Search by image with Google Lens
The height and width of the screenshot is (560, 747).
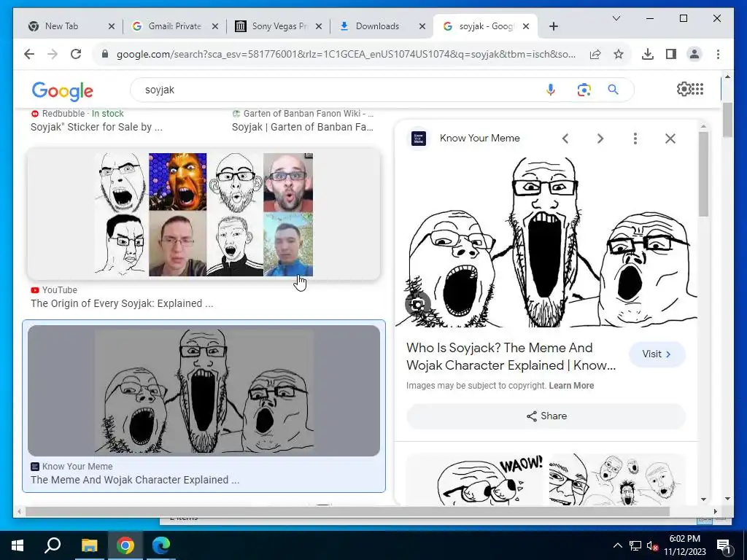pos(584,90)
